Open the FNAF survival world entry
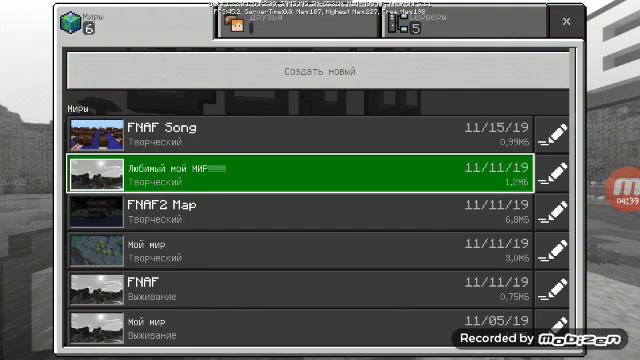Viewport: 640px width, 360px height. coord(300,289)
